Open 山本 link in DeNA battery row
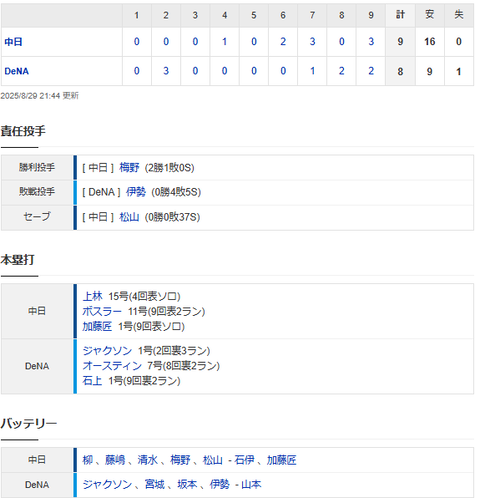 (x=251, y=484)
